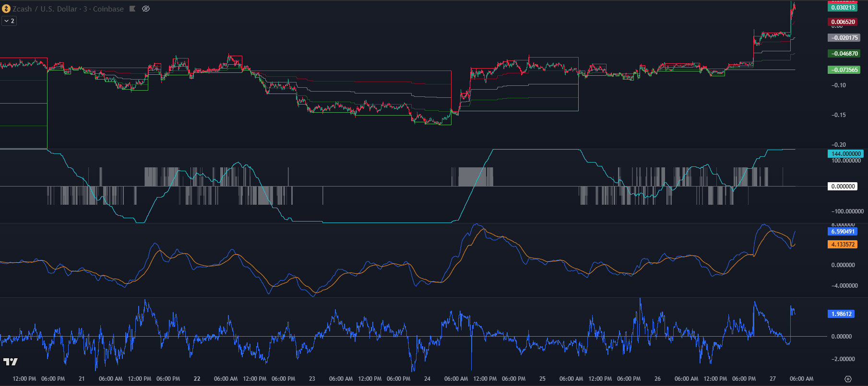Select the cyan 144.000000 indicator value label

click(846, 154)
